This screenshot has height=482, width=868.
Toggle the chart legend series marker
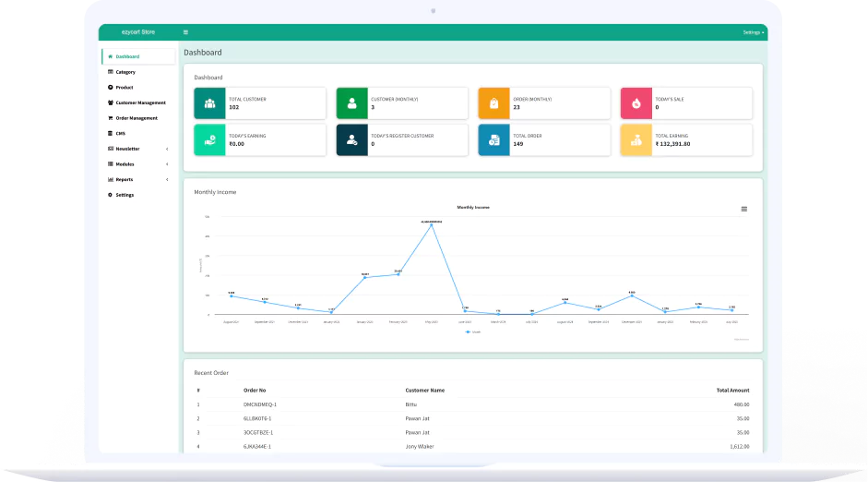(468, 331)
